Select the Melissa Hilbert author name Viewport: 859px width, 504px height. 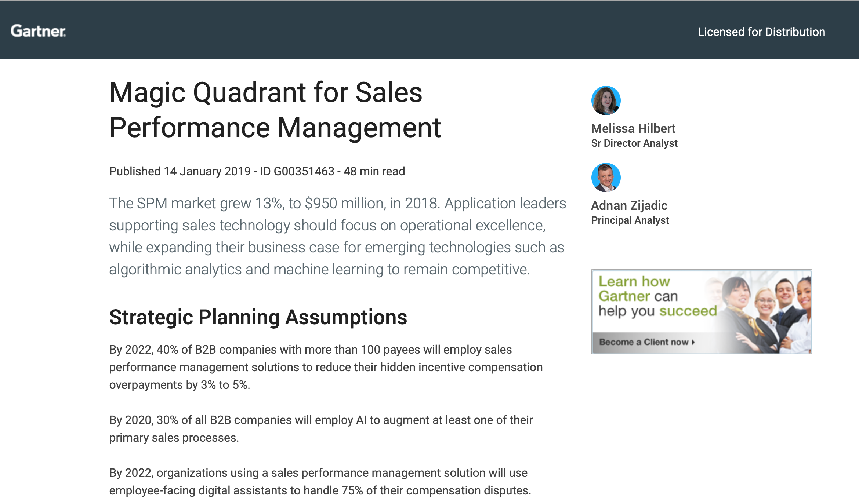click(x=633, y=128)
